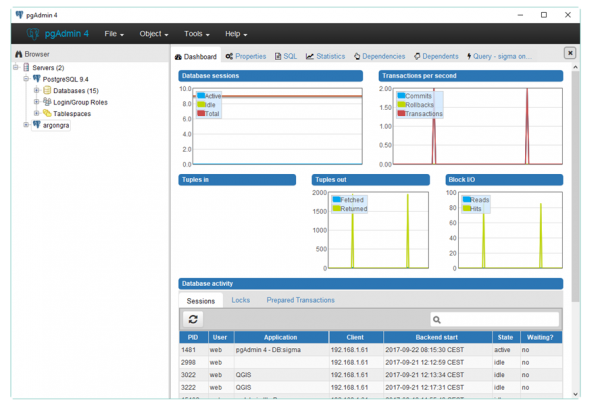
Task: Click the refresh icon in Database activity
Action: click(x=193, y=318)
